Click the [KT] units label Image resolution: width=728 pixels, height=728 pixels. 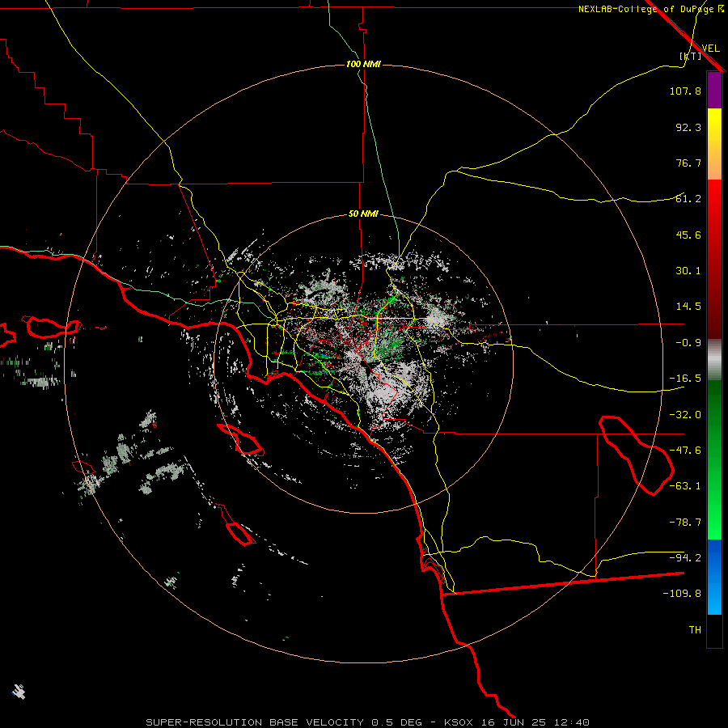pyautogui.click(x=690, y=56)
